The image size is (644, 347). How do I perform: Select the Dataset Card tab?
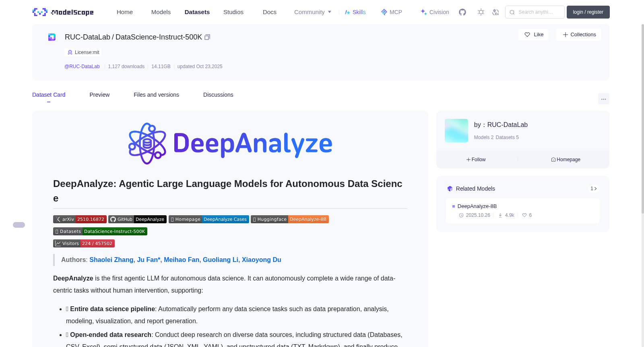49,95
